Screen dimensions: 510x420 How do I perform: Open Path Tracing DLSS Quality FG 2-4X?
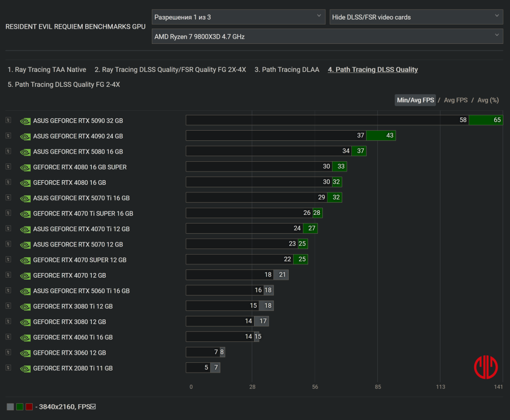point(64,84)
